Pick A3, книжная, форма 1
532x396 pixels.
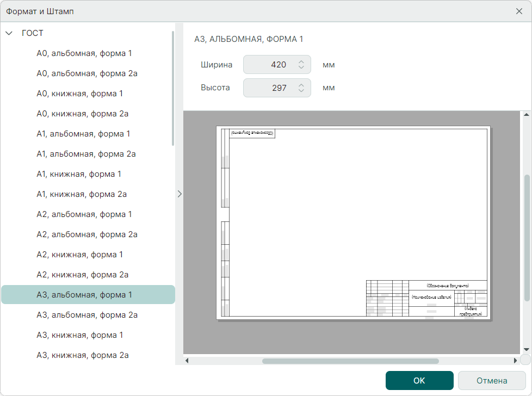point(80,335)
